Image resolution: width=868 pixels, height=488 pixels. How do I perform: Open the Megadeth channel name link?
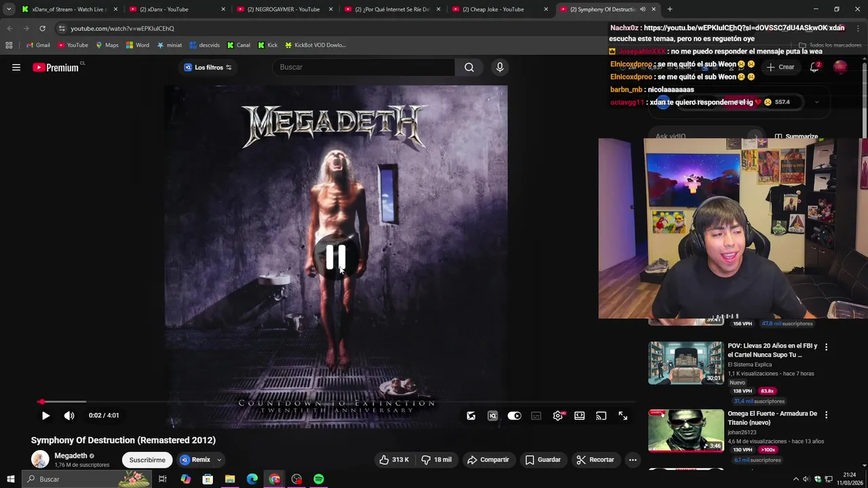tap(71, 455)
